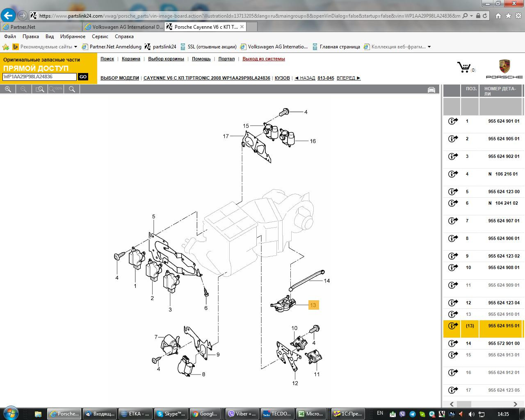525x420 pixels.
Task: Click the ВПЕРЕД navigation link
Action: [348, 78]
